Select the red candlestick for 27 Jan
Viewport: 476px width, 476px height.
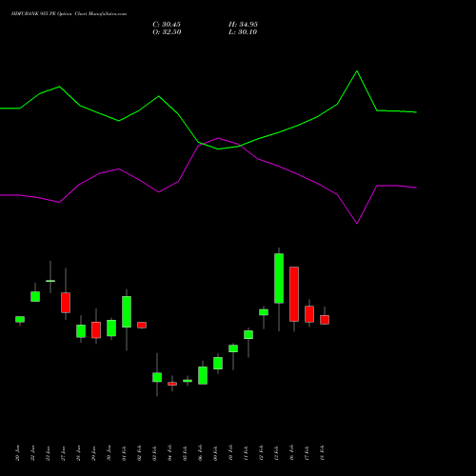click(66, 303)
